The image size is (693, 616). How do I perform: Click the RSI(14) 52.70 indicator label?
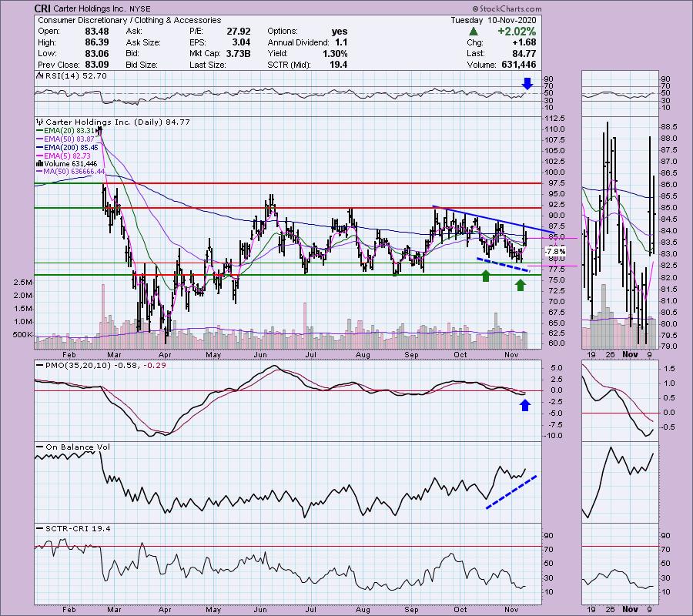click(75, 76)
